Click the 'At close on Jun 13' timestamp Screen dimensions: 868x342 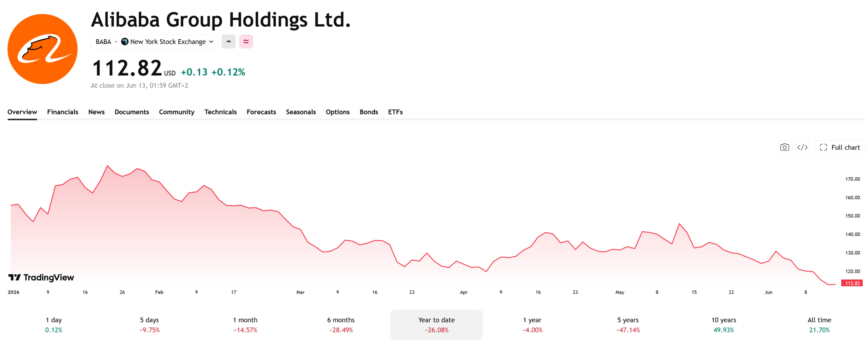(139, 85)
